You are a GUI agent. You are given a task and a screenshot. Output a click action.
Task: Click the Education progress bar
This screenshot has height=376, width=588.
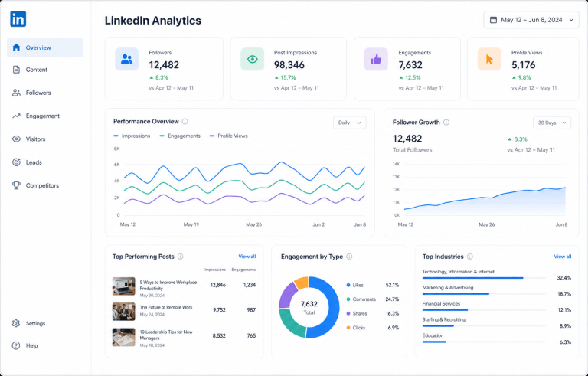(484, 342)
